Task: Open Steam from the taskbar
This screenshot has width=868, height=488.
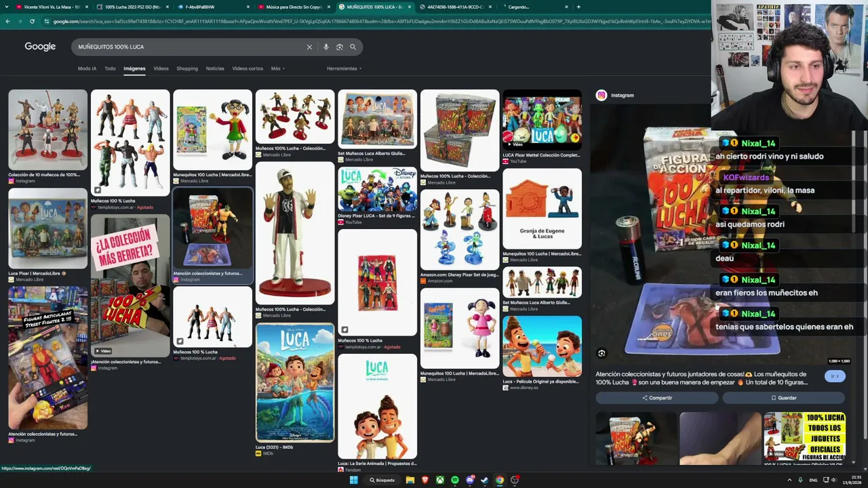Action: click(x=485, y=480)
